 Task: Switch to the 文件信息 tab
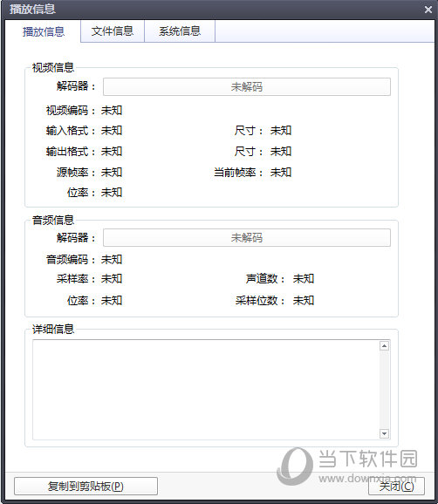tap(113, 31)
